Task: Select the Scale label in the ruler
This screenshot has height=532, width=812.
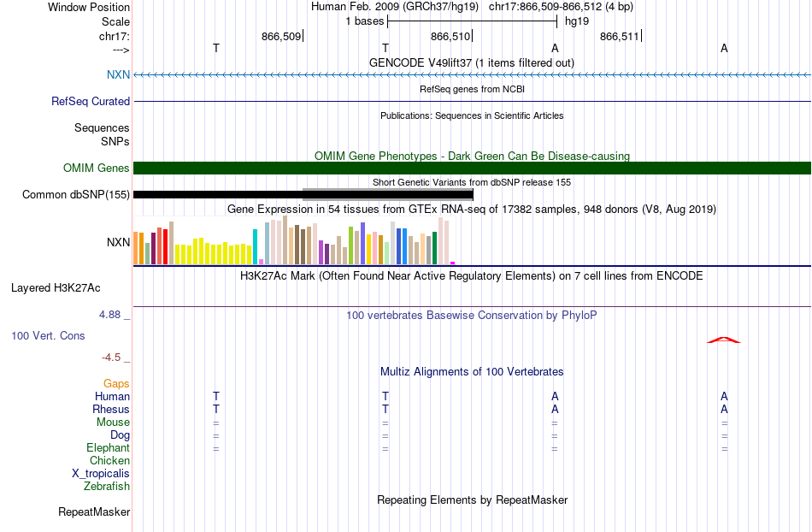Action: coord(115,21)
